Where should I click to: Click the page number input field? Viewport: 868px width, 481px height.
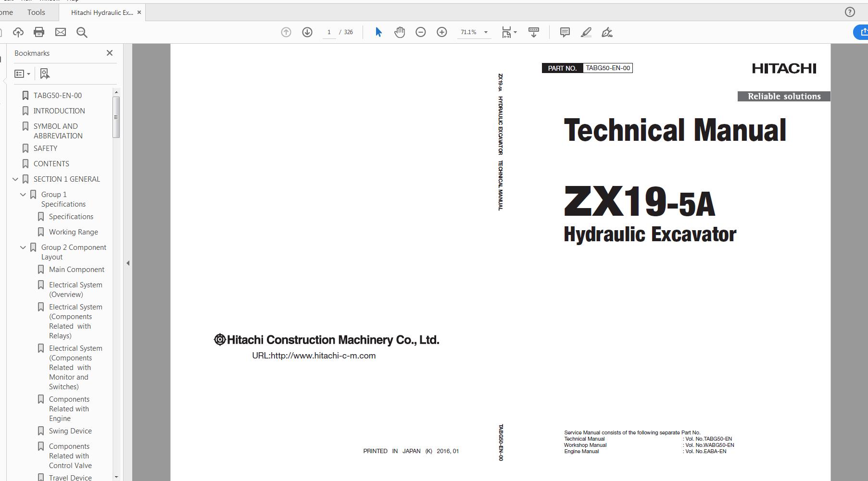(x=329, y=32)
